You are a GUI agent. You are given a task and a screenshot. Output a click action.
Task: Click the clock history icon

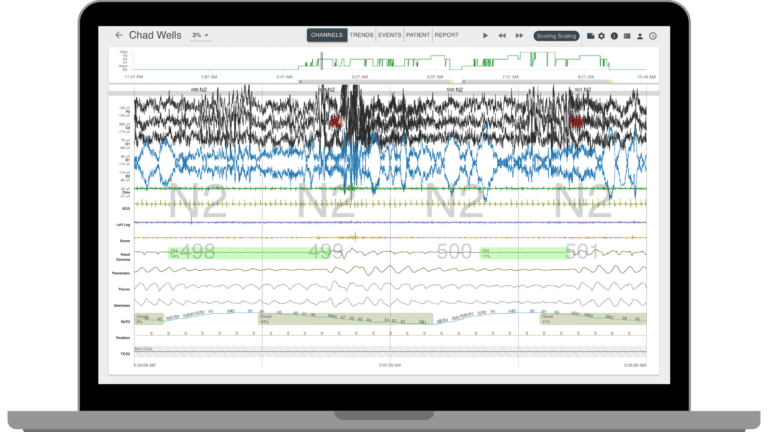click(x=652, y=36)
